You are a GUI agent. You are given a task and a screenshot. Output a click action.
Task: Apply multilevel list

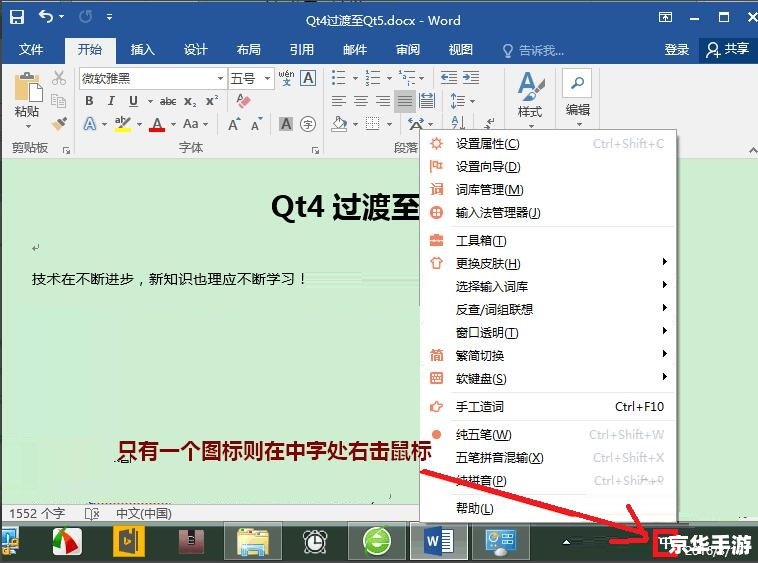click(x=407, y=77)
